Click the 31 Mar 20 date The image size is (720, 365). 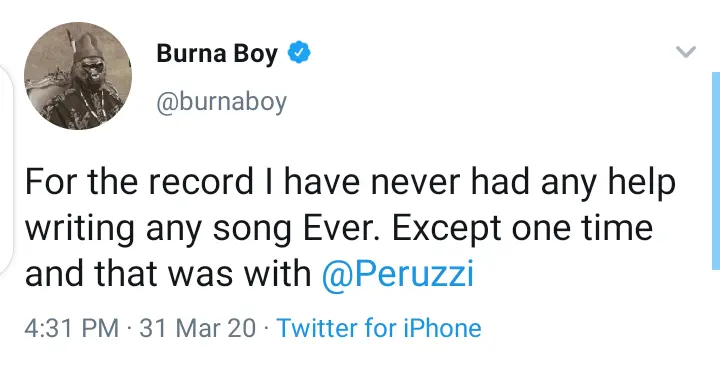coord(197,328)
